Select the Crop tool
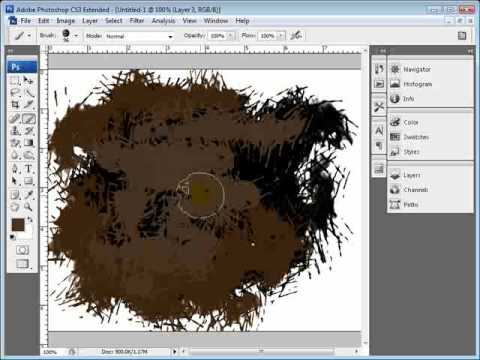This screenshot has width=480, height=360. 15,105
